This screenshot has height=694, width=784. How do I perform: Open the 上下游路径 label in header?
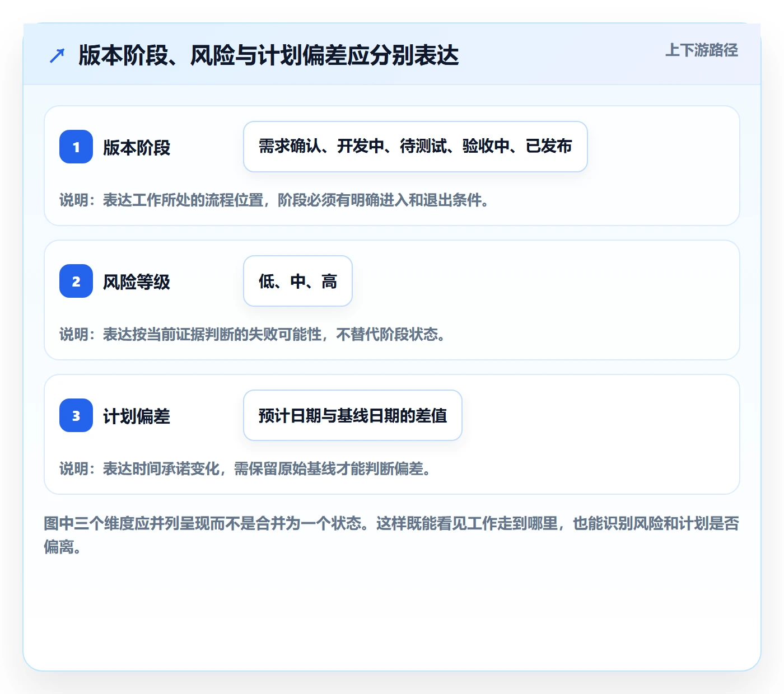coord(701,50)
